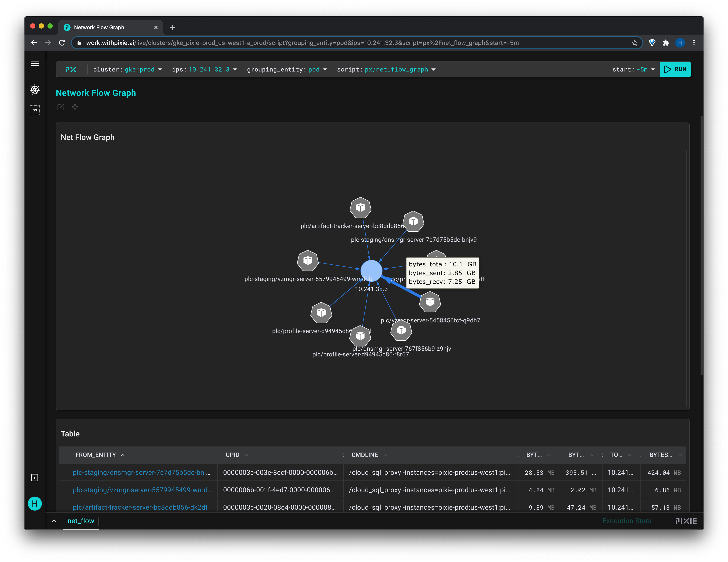Click the Pixie logo in the command bar
The image size is (728, 562).
point(71,69)
